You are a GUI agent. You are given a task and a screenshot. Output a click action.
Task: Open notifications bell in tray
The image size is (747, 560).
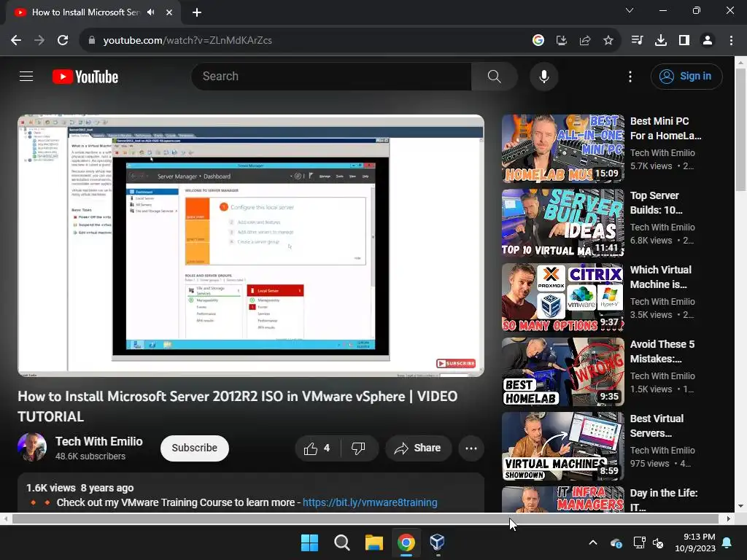(727, 542)
